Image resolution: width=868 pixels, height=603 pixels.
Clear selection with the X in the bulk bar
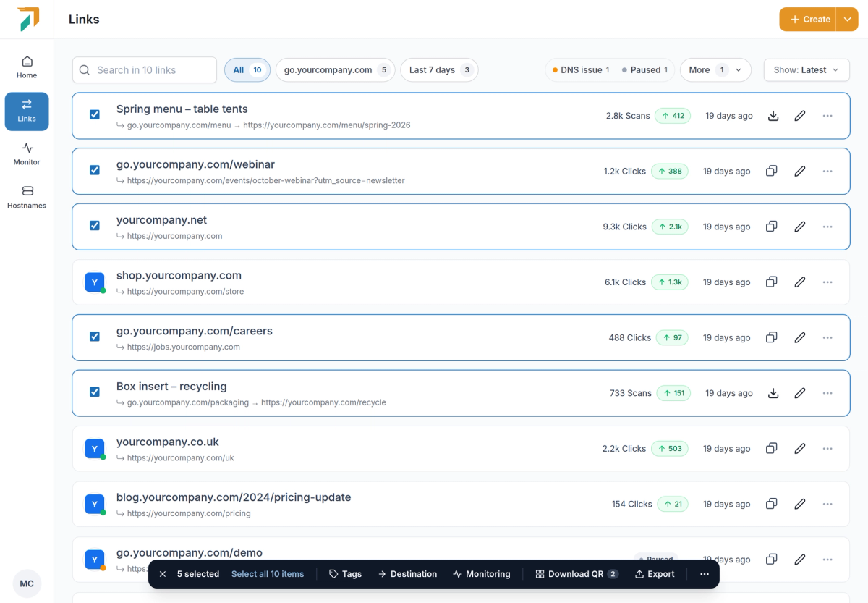163,574
